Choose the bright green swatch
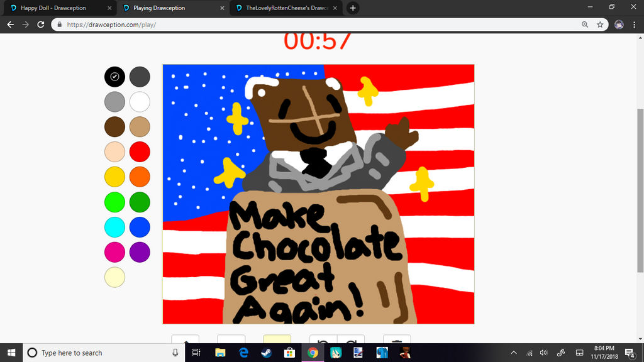This screenshot has width=644, height=362. pyautogui.click(x=114, y=202)
